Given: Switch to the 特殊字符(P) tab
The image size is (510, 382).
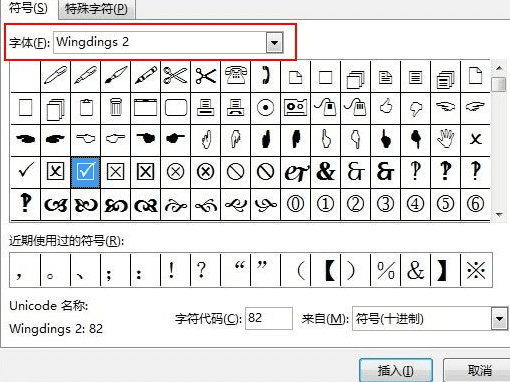Looking at the screenshot, I should [96, 9].
